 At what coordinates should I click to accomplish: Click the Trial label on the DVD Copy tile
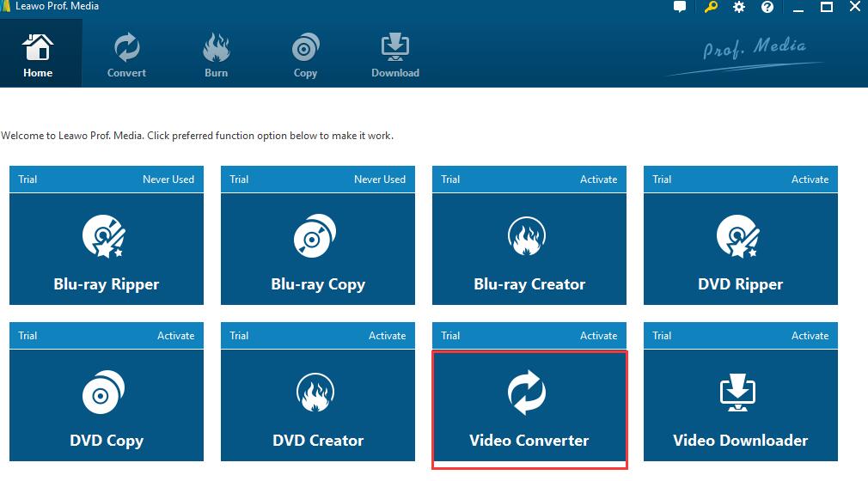click(x=28, y=336)
